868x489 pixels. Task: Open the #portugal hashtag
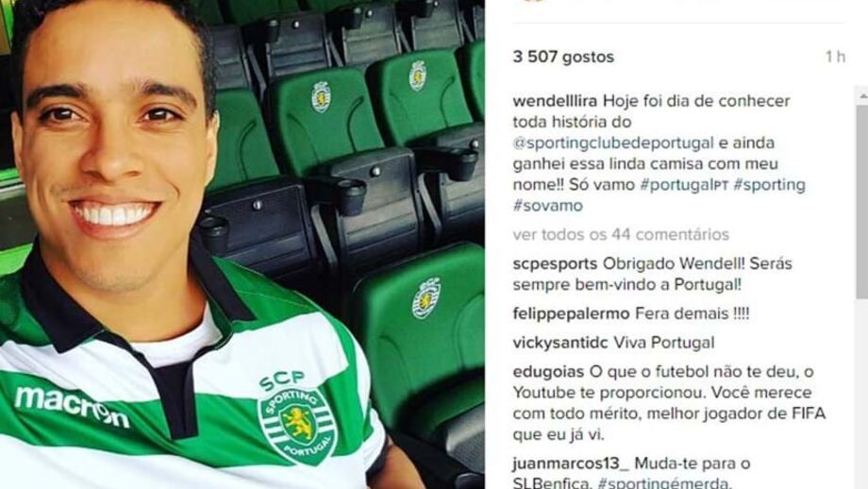(683, 185)
